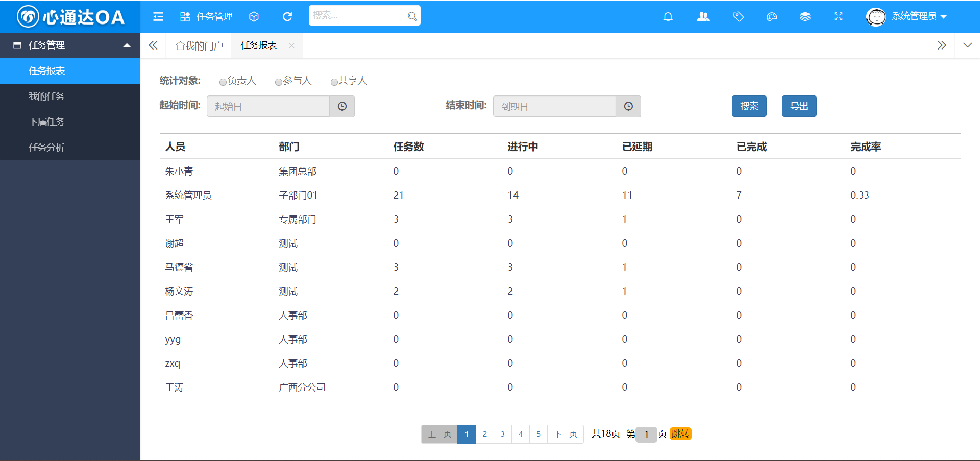The image size is (980, 461).
Task: Click 谢超 in the table
Action: tap(175, 243)
